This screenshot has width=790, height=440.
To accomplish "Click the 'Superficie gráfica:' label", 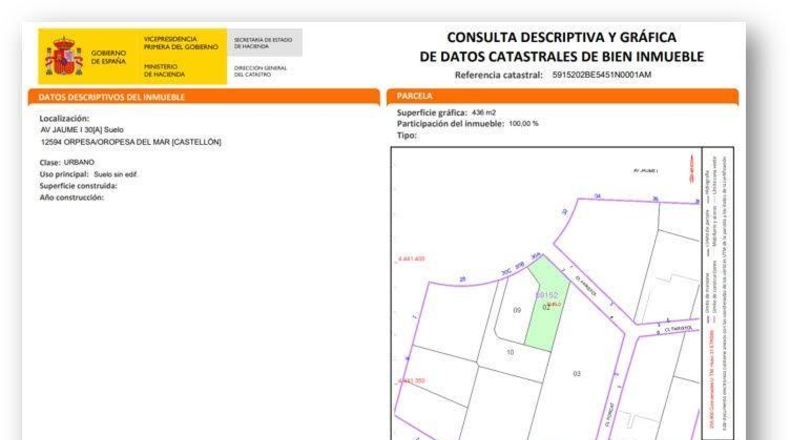I will tap(432, 112).
